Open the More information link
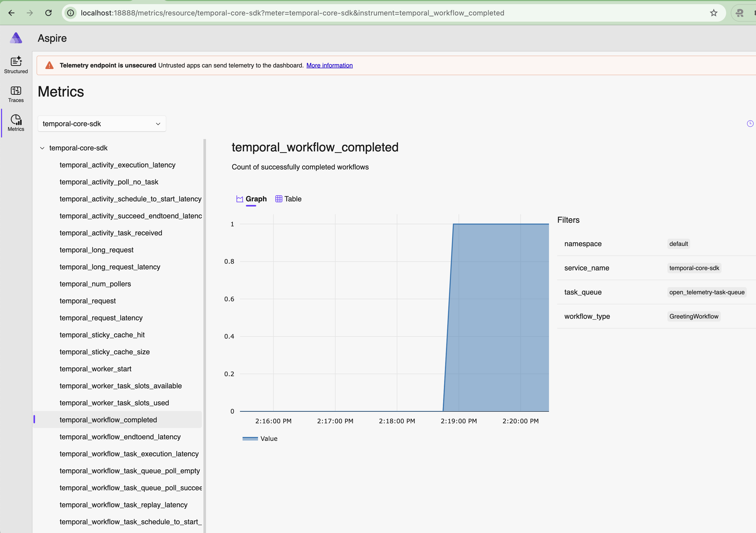This screenshot has width=756, height=533. (330, 65)
